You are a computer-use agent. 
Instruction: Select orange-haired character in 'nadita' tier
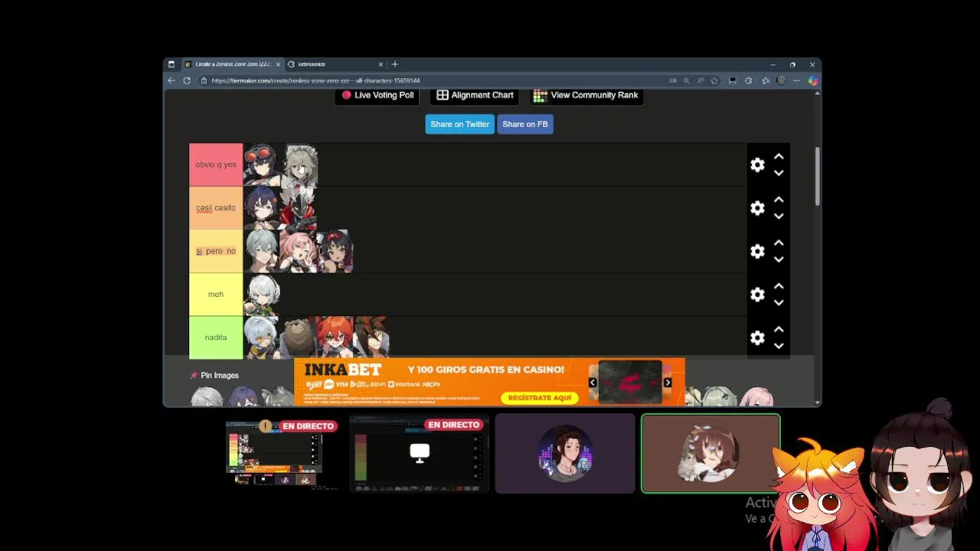(335, 337)
